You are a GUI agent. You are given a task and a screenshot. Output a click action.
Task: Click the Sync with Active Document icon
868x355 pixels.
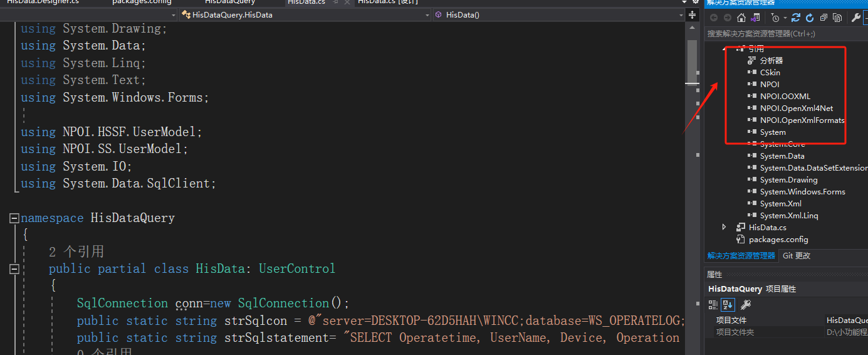[x=796, y=18]
